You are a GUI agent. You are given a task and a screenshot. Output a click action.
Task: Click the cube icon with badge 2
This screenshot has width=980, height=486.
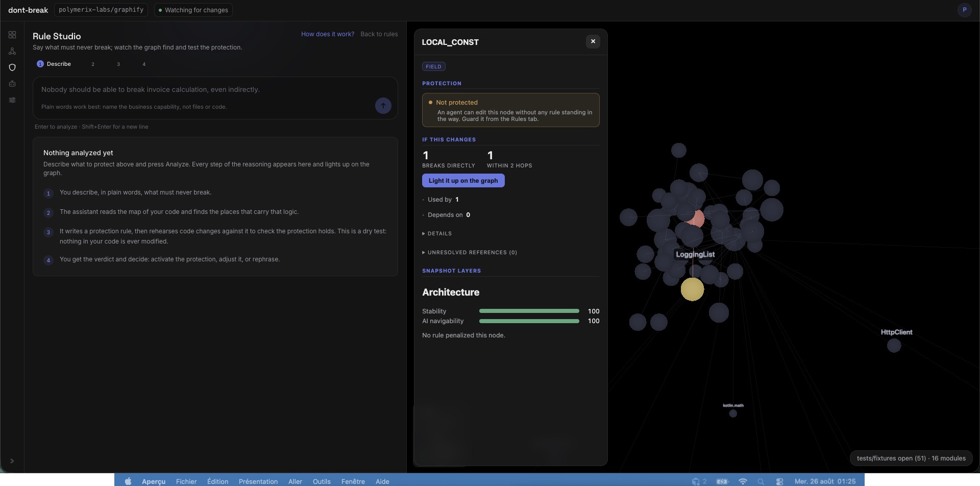(x=699, y=481)
